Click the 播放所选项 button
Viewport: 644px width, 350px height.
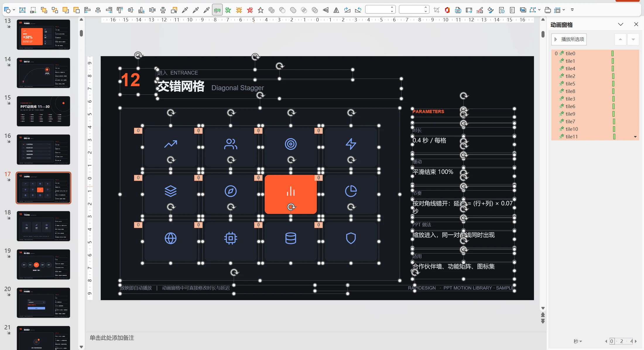(x=569, y=39)
